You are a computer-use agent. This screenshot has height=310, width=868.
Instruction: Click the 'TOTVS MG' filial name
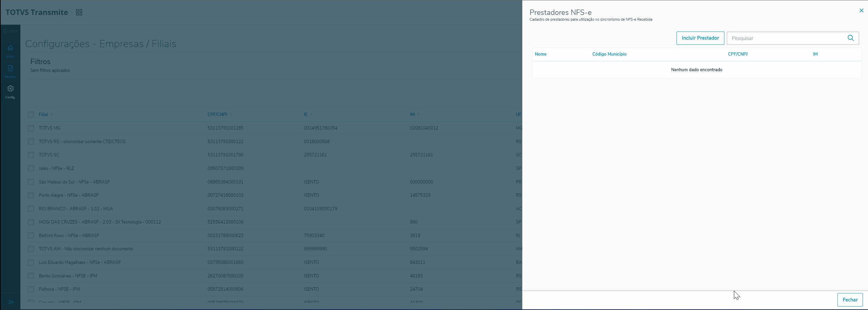click(x=50, y=128)
